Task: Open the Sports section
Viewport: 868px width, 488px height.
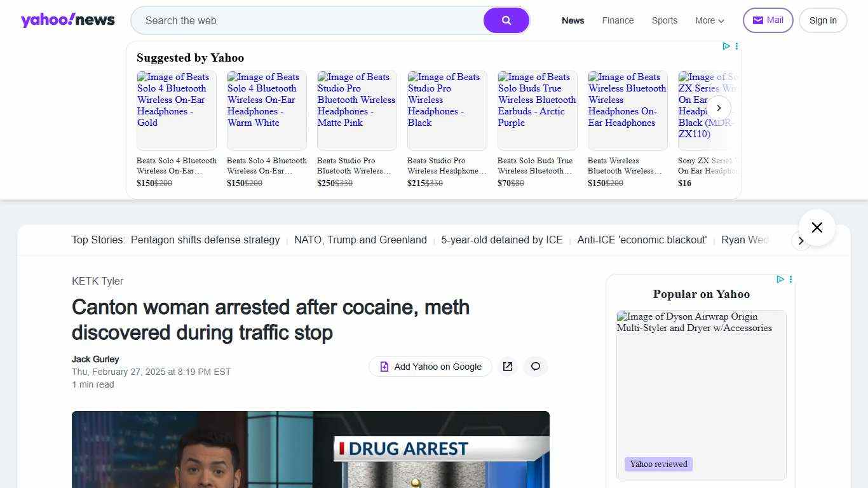Action: pos(664,20)
